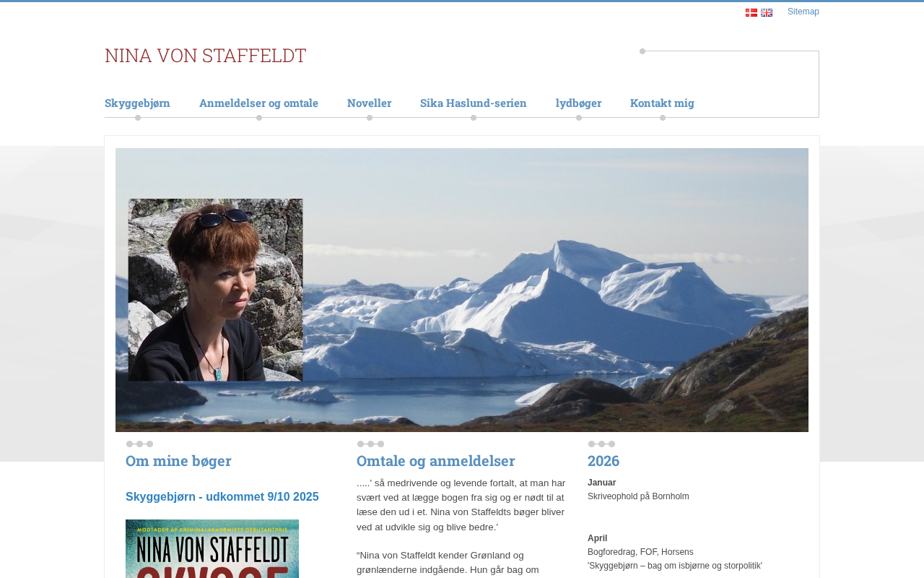Click the Omtale og anmeldelser heading
This screenshot has width=924, height=578.
tap(436, 461)
